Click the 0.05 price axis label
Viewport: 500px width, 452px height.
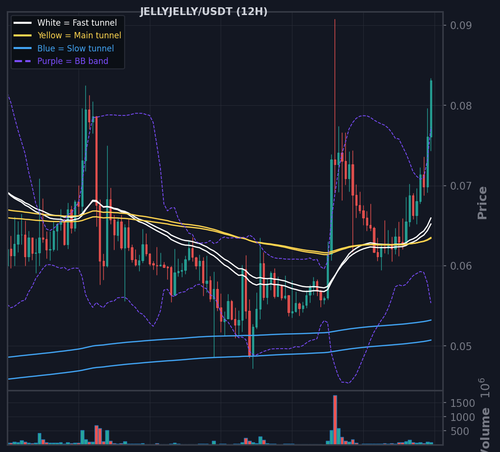tap(461, 346)
